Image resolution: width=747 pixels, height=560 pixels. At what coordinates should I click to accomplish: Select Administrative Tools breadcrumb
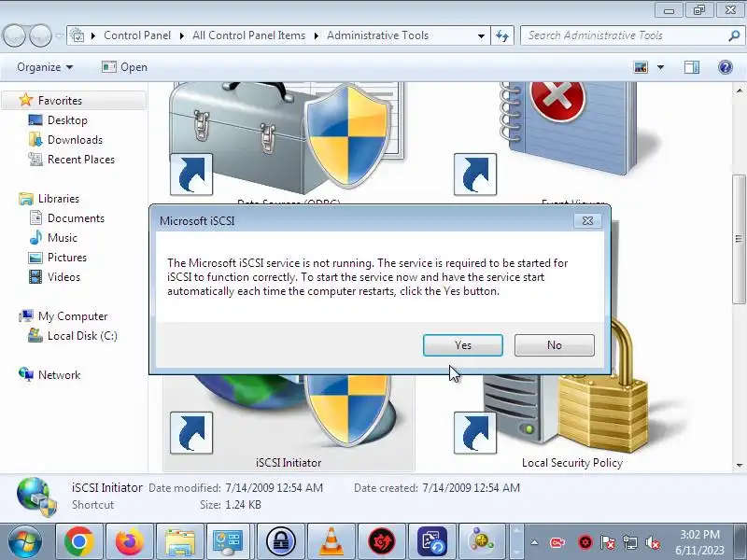[377, 35]
